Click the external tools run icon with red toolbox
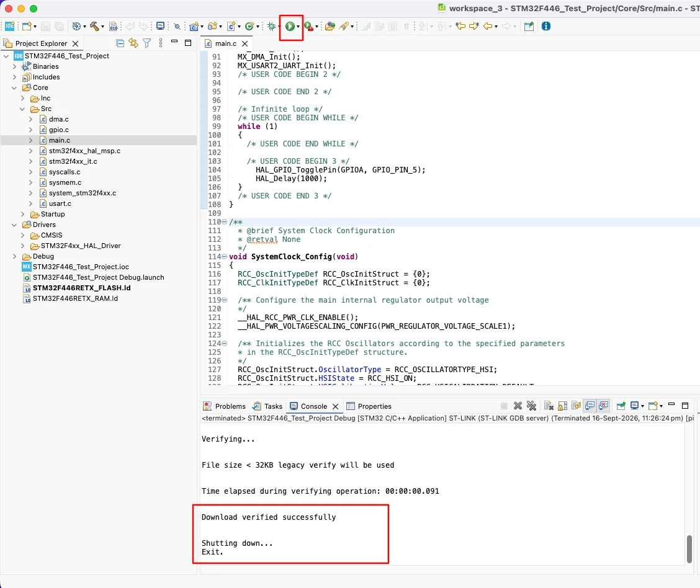 308,26
